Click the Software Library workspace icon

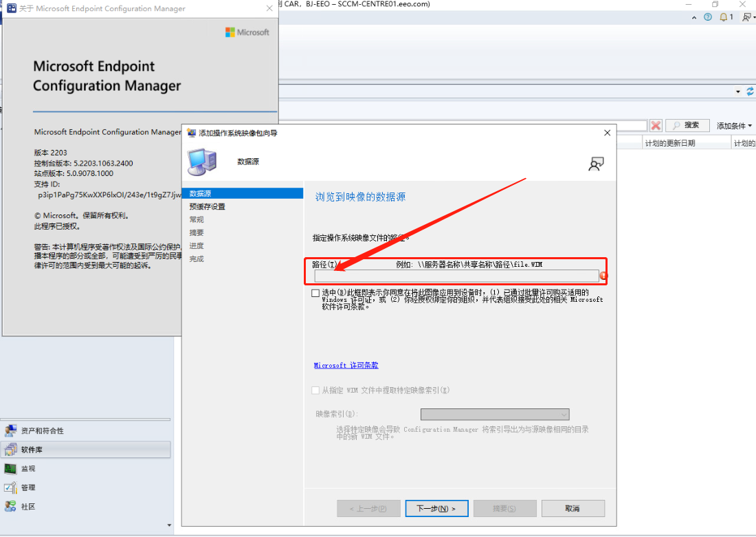[x=10, y=450]
